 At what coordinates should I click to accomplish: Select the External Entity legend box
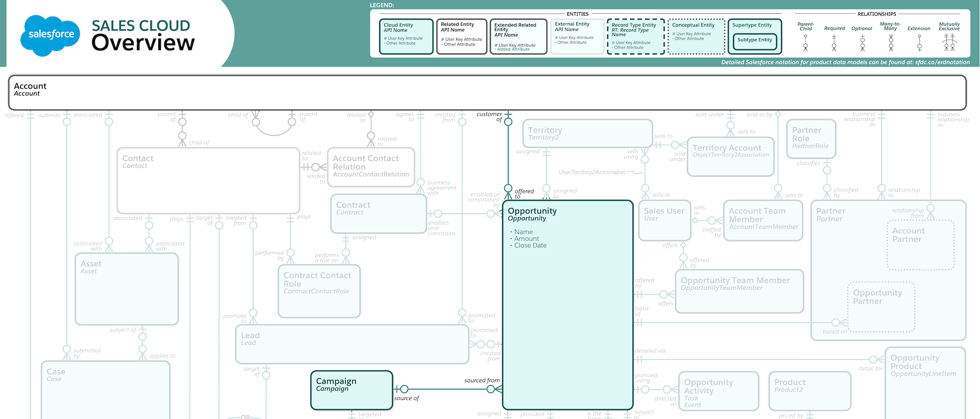577,36
